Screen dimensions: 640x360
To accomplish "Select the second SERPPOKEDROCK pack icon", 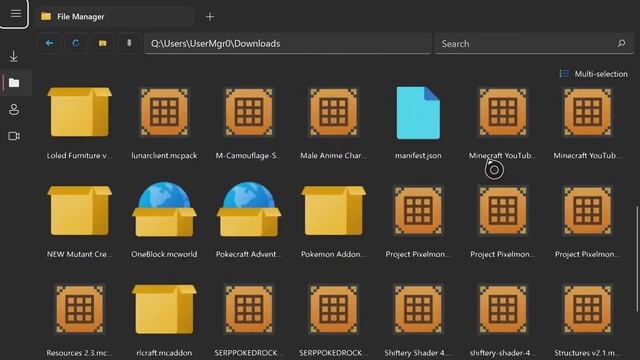I will click(x=333, y=309).
